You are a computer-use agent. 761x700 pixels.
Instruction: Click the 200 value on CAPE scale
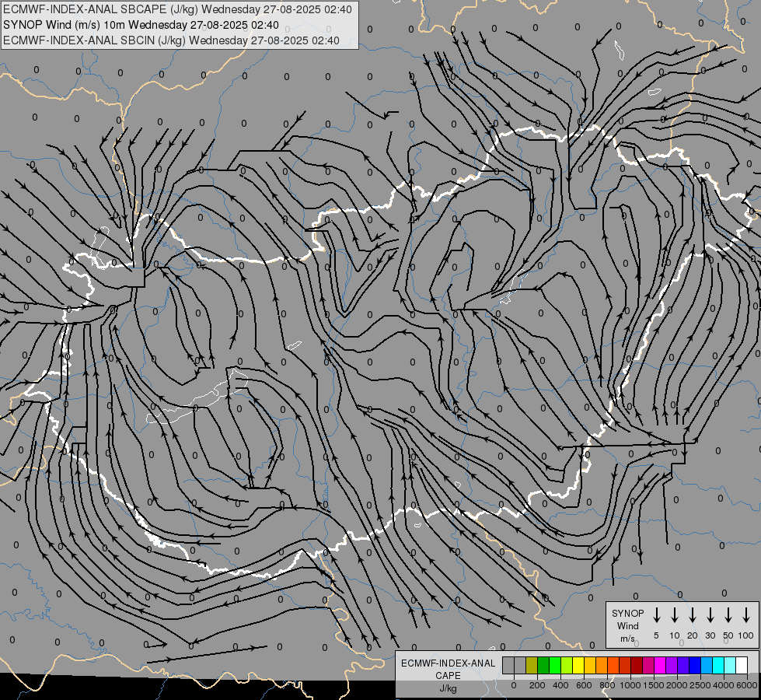pyautogui.click(x=537, y=685)
